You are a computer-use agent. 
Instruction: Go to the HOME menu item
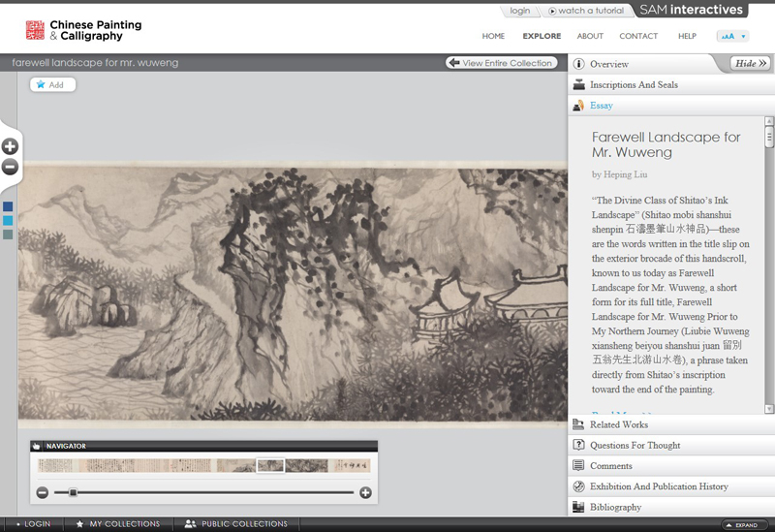(493, 36)
